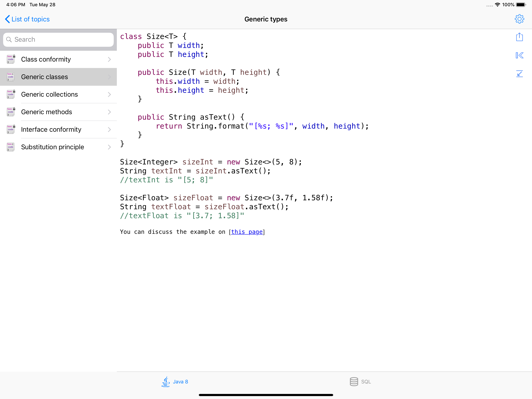Go back to List of topics
This screenshot has height=399, width=532.
tap(27, 19)
